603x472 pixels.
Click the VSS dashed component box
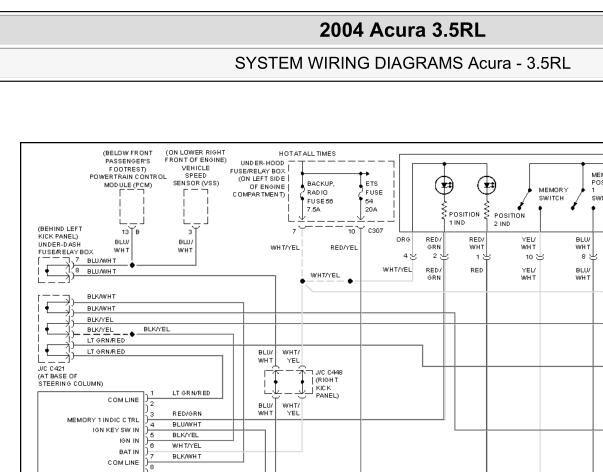[x=196, y=206]
